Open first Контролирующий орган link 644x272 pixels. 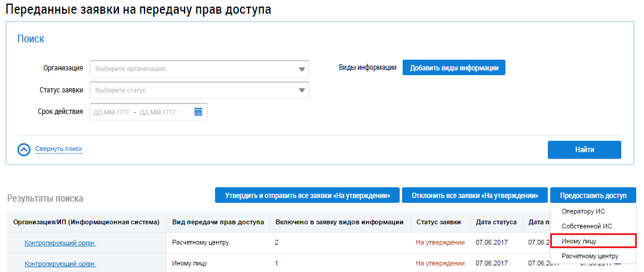point(60,243)
